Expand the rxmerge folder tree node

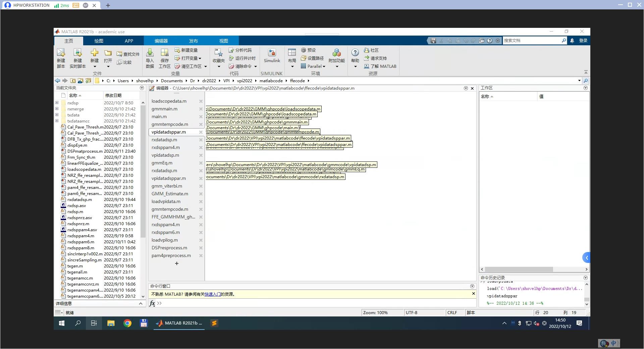(57, 109)
